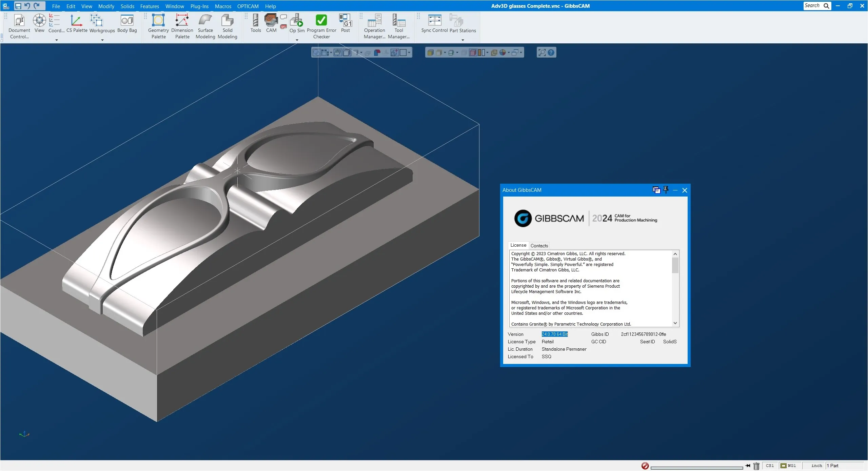
Task: Click the CS1 coordinate system button
Action: pyautogui.click(x=770, y=466)
